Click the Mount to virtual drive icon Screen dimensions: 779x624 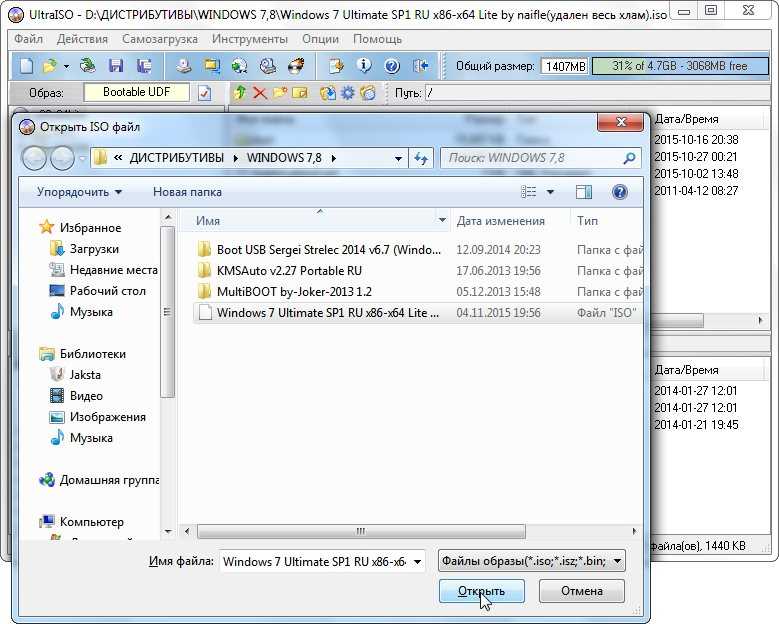268,66
